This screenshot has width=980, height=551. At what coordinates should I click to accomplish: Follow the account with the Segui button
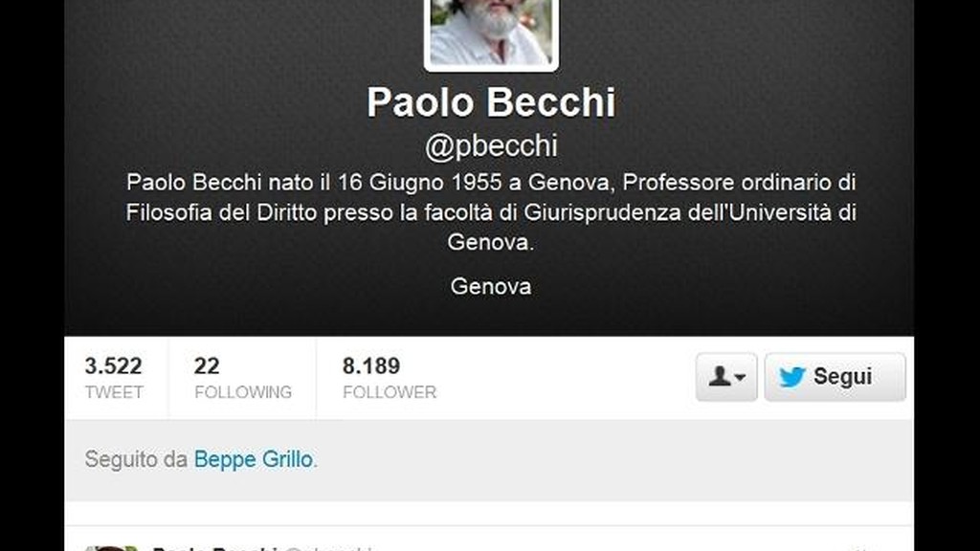[835, 377]
